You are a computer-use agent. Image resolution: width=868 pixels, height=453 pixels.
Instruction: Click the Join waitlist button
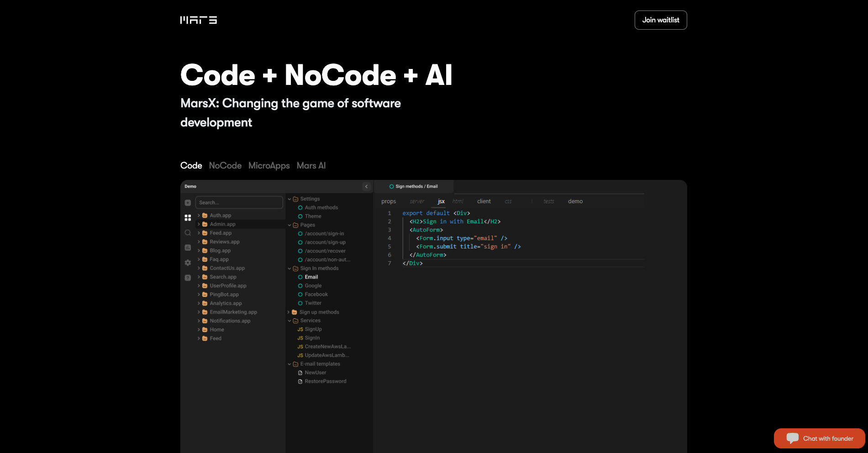[660, 20]
